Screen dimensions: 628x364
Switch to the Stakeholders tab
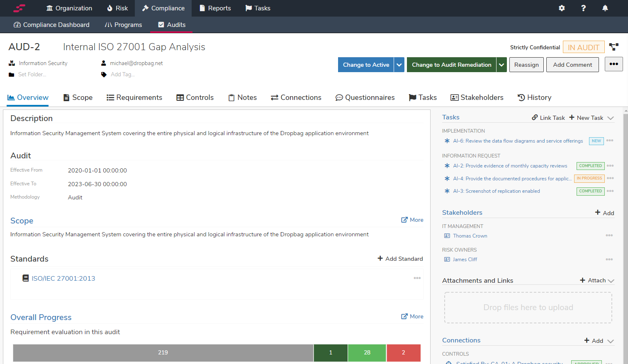click(x=477, y=97)
